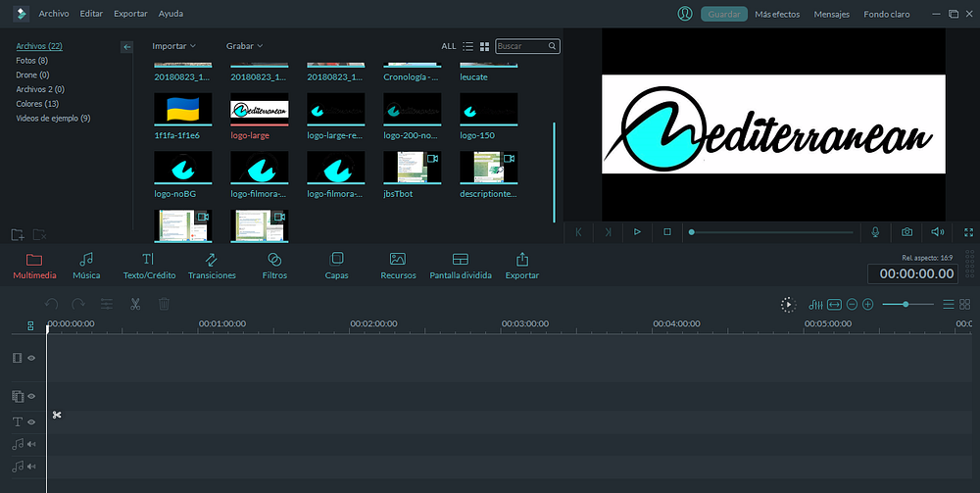This screenshot has height=493, width=980.
Task: Go to previous frame in preview
Action: click(578, 232)
